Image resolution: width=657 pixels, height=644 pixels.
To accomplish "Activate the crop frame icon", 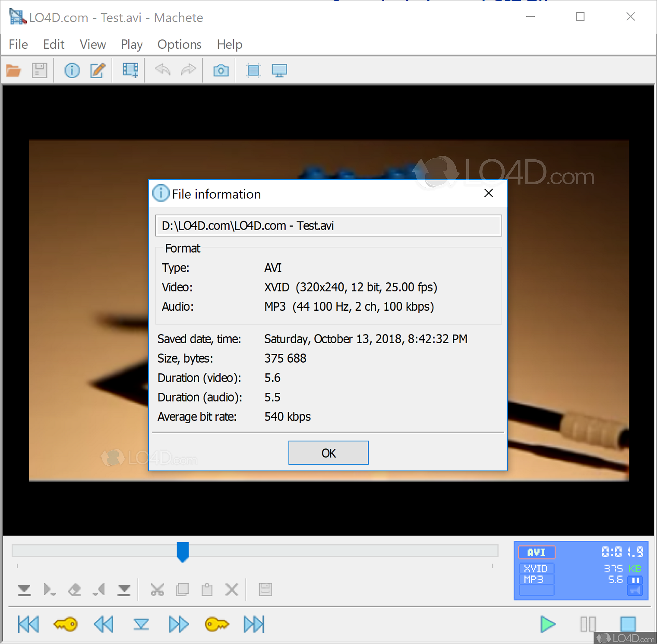I will pyautogui.click(x=253, y=70).
